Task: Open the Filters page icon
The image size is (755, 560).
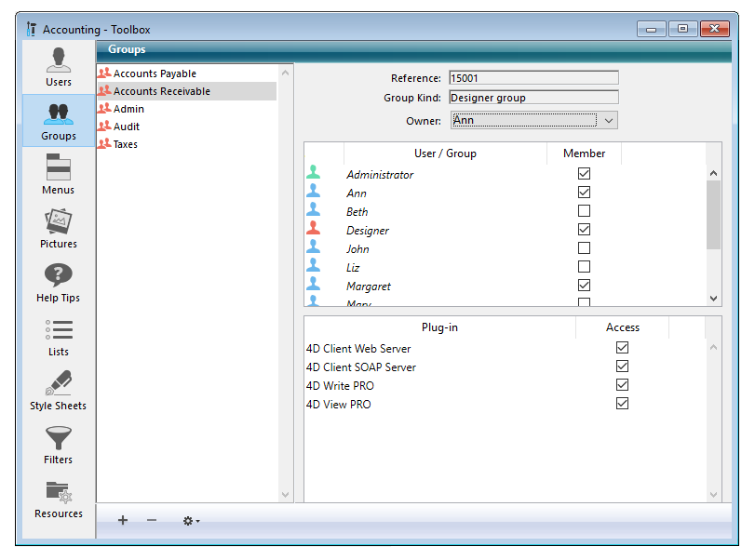Action: (59, 445)
